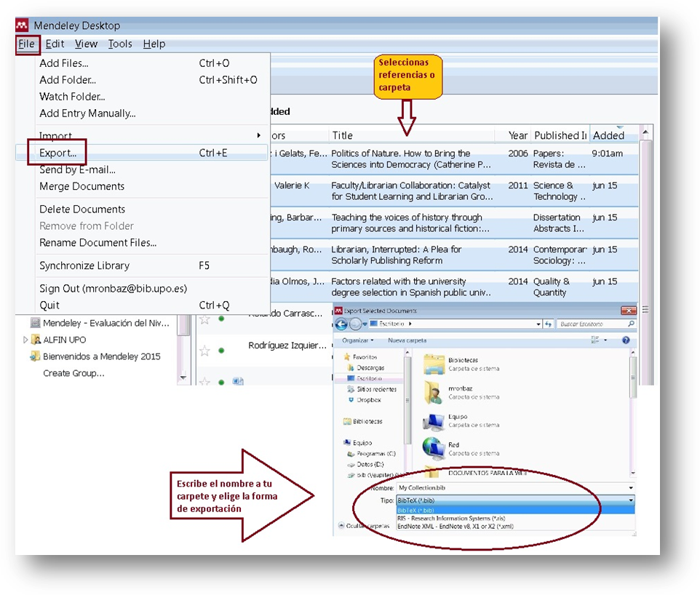Click Create Group... in the sidebar
The image size is (700, 595).
tap(73, 373)
